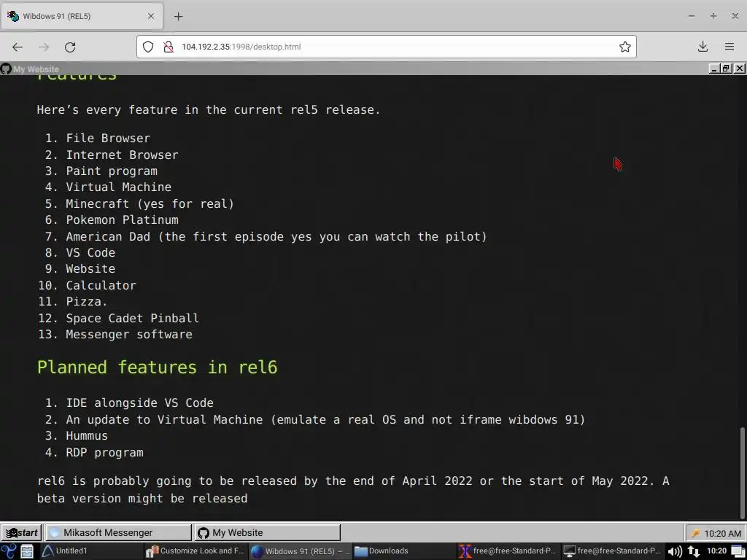The width and height of the screenshot is (747, 560).
Task: Switch to Mikasoft Messenger taskbar item
Action: [x=118, y=532]
